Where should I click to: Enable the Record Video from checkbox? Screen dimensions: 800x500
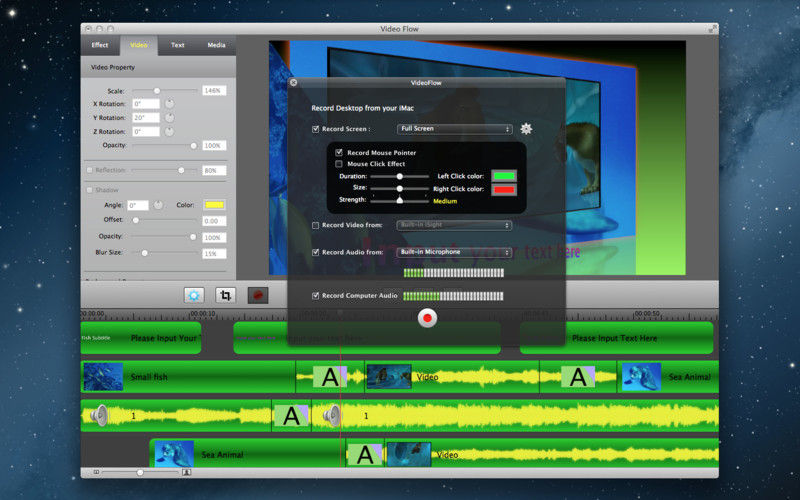coord(315,225)
